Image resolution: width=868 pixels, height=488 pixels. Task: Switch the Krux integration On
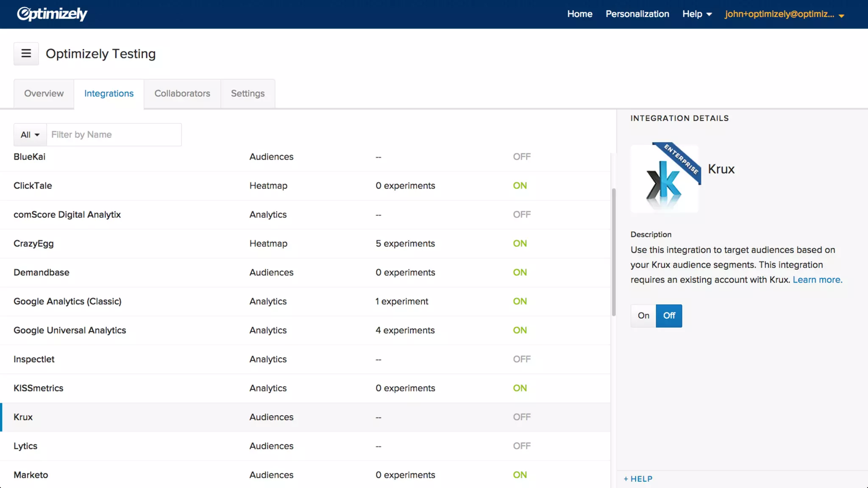coord(643,316)
